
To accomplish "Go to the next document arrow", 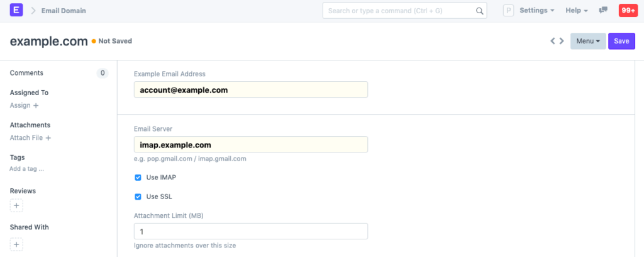I will click(562, 42).
